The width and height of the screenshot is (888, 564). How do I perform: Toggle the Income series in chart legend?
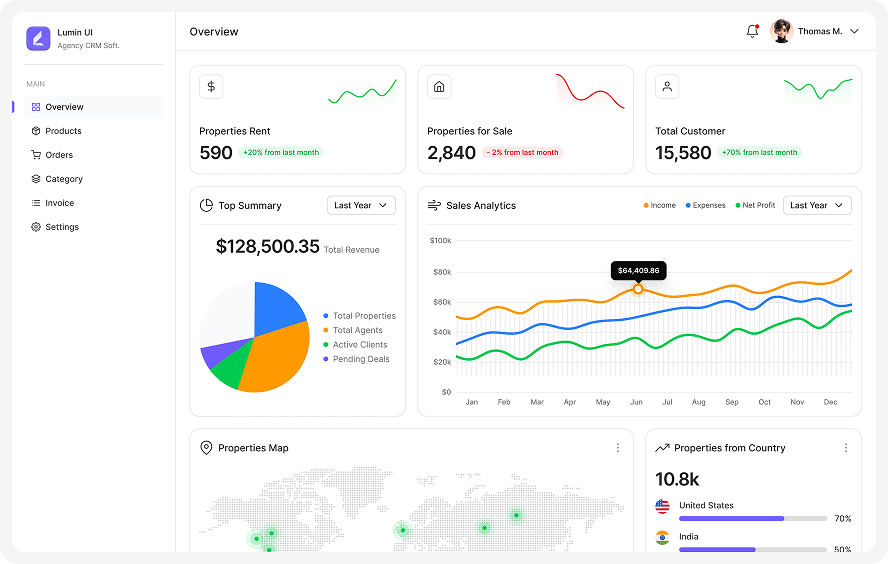[660, 205]
